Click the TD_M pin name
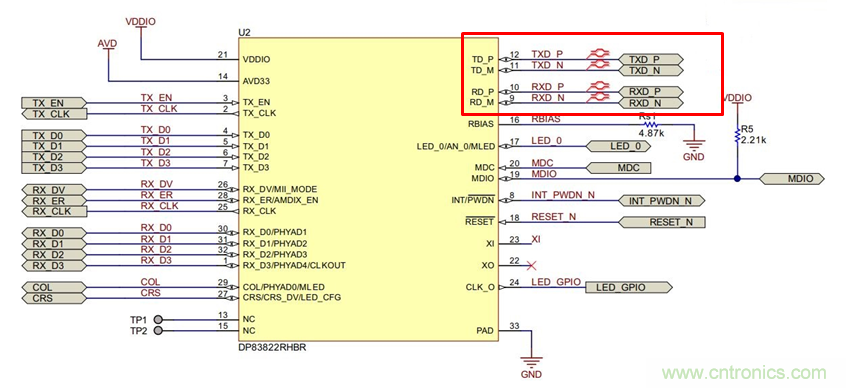 (483, 70)
